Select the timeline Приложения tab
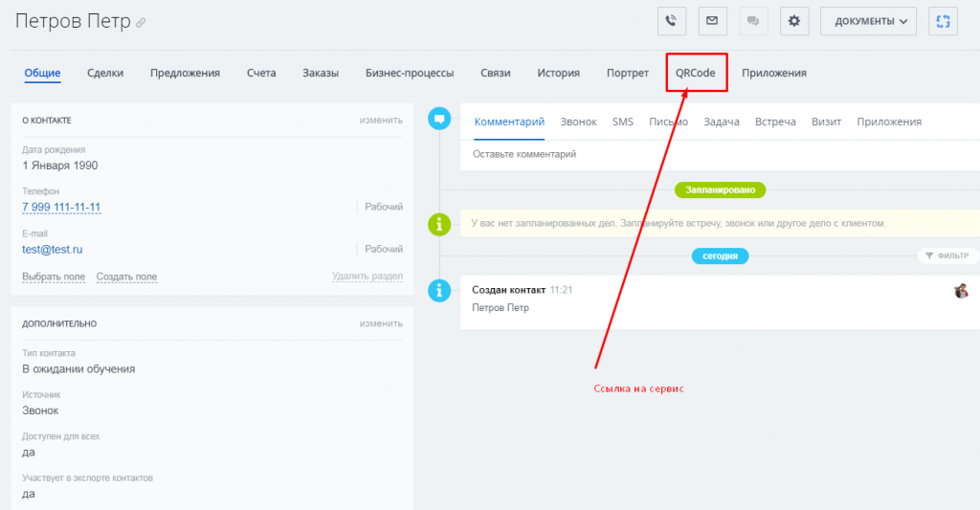The height and width of the screenshot is (510, 980). point(889,122)
